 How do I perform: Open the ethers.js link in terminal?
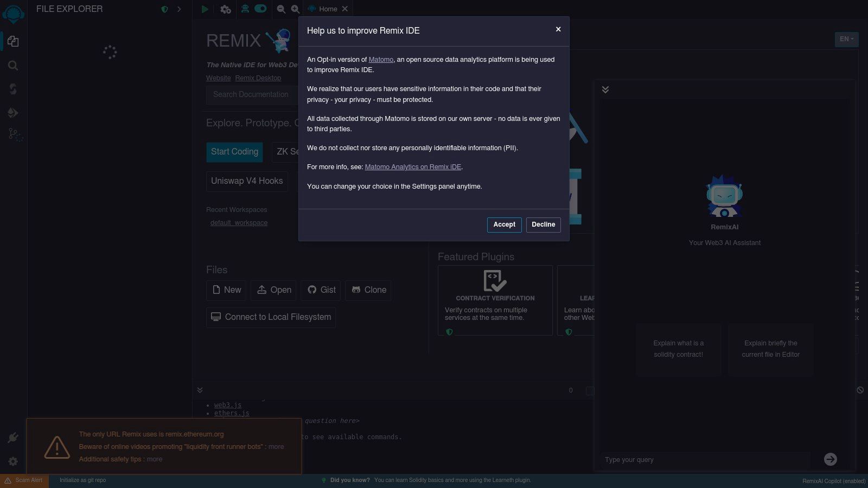click(232, 413)
